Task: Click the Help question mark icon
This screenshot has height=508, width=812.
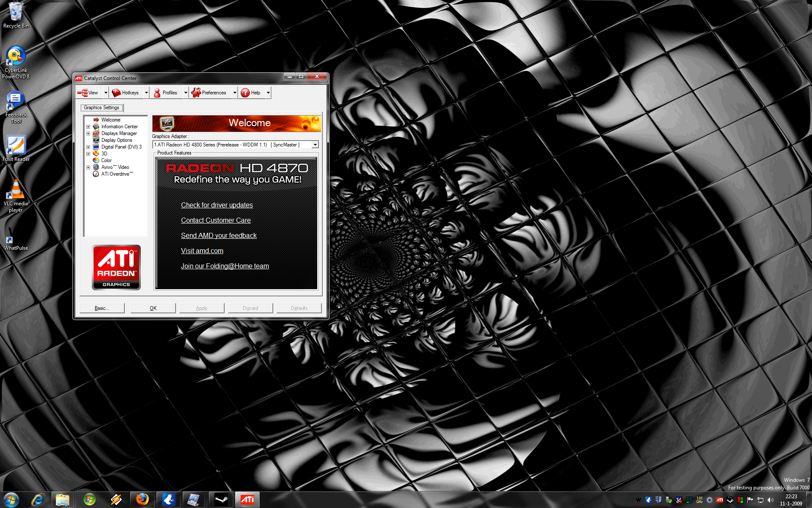Action: (x=245, y=93)
